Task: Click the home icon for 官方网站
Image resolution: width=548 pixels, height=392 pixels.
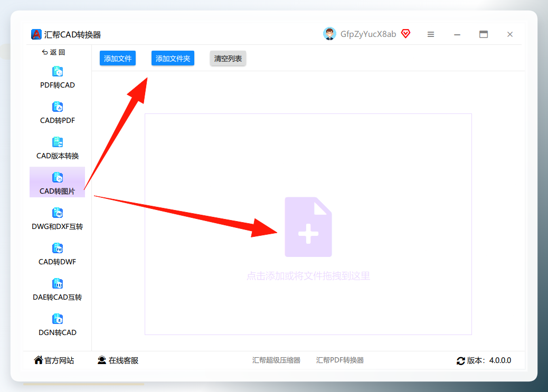Action: pyautogui.click(x=39, y=360)
